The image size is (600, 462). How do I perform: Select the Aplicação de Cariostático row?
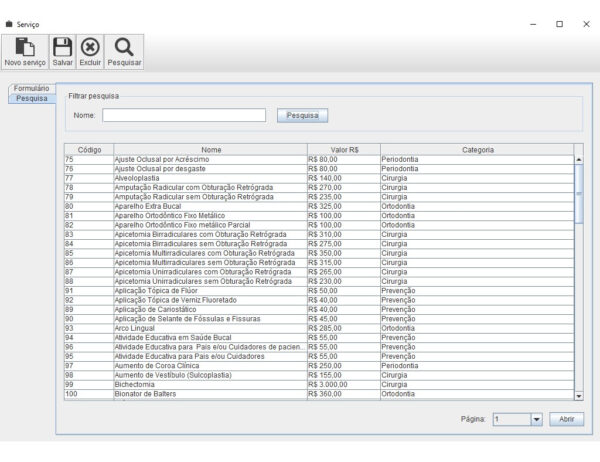[319, 310]
